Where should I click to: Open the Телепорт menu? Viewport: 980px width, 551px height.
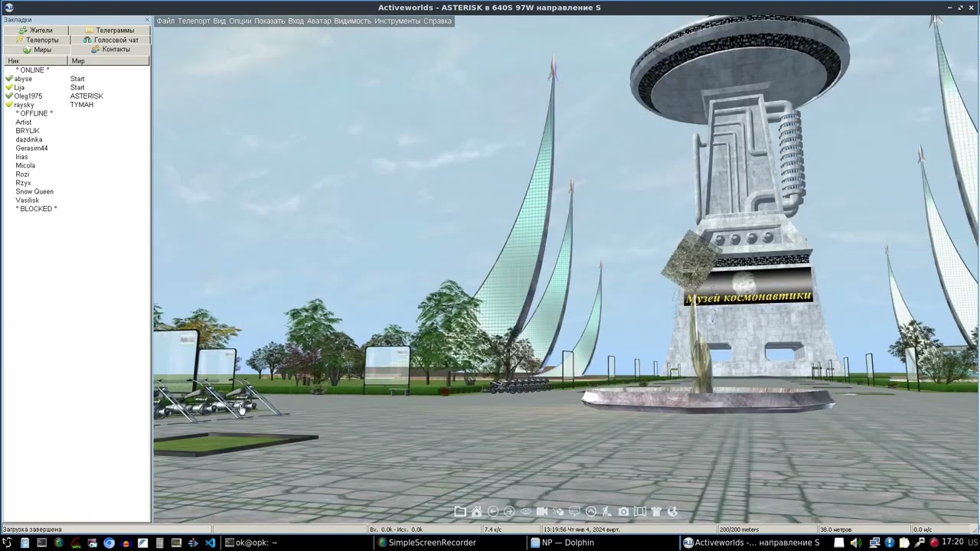194,21
